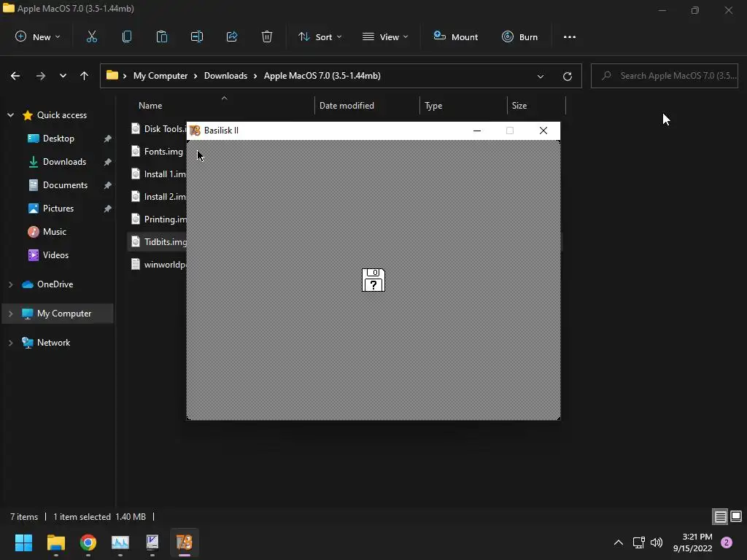The image size is (747, 560).
Task: Sort by the Size column header
Action: click(x=519, y=106)
